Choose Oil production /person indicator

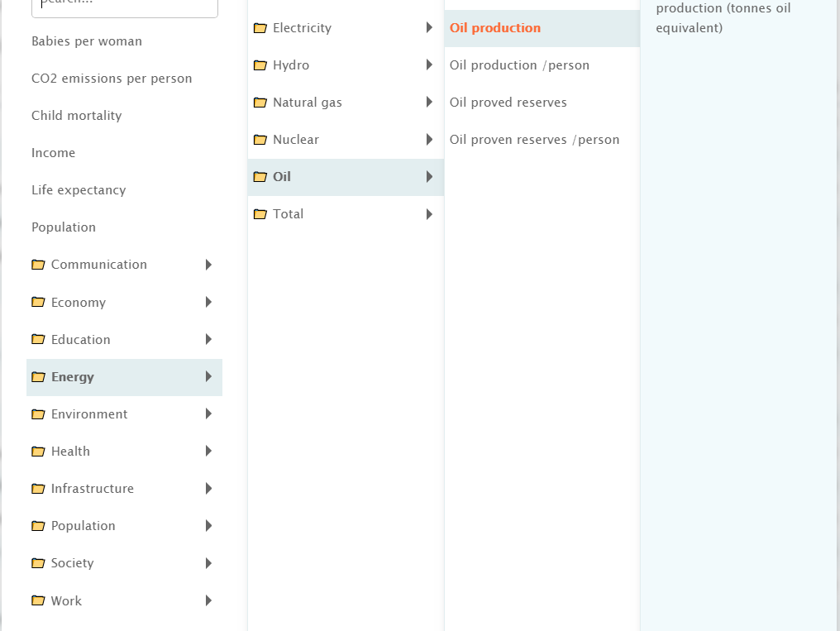coord(519,65)
